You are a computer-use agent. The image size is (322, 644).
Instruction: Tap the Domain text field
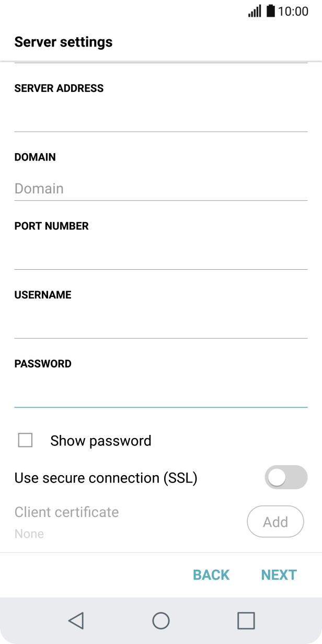tap(160, 188)
